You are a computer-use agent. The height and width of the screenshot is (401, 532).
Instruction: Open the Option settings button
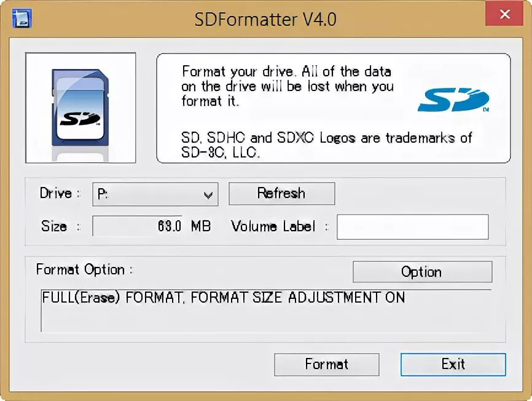(x=423, y=272)
